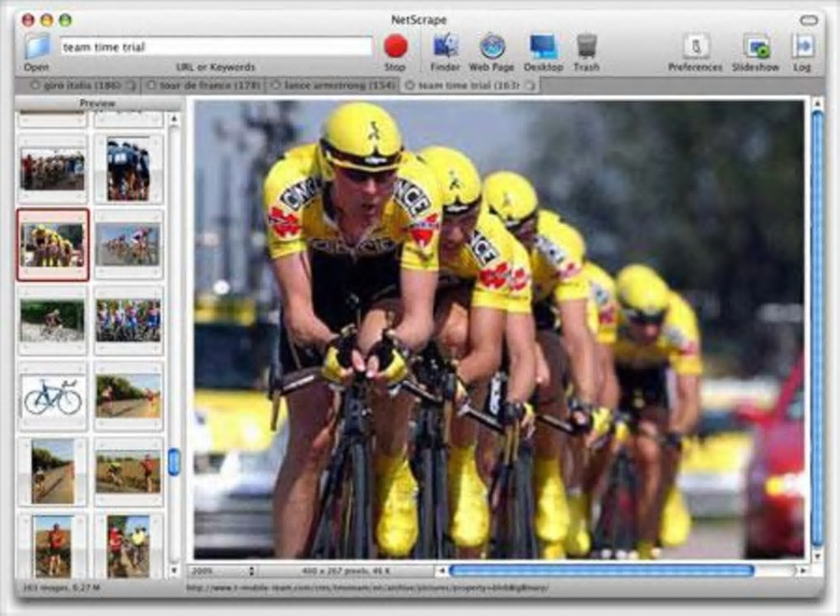Open the 200% zoom dropdown
This screenshot has height=616, width=840.
tap(223, 571)
